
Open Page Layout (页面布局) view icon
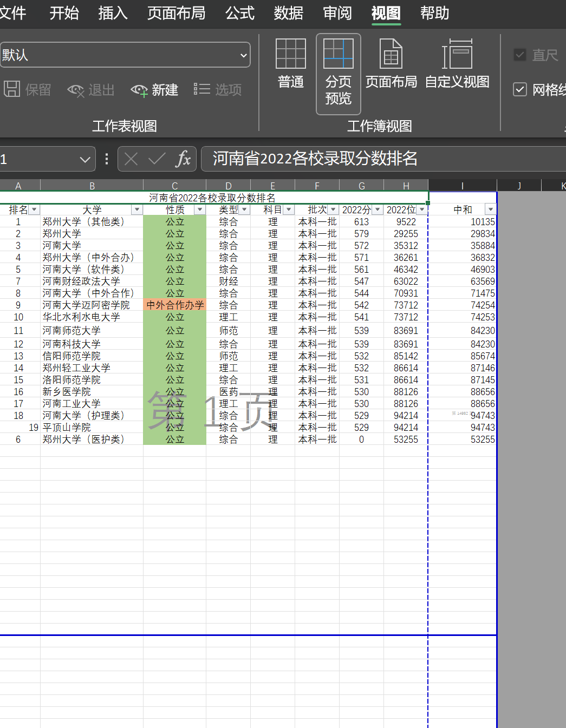[x=391, y=63]
